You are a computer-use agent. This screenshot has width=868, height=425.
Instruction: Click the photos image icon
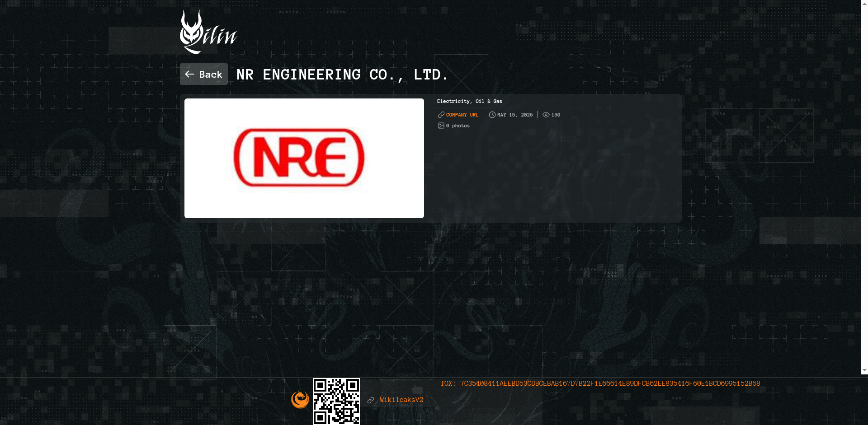point(441,126)
